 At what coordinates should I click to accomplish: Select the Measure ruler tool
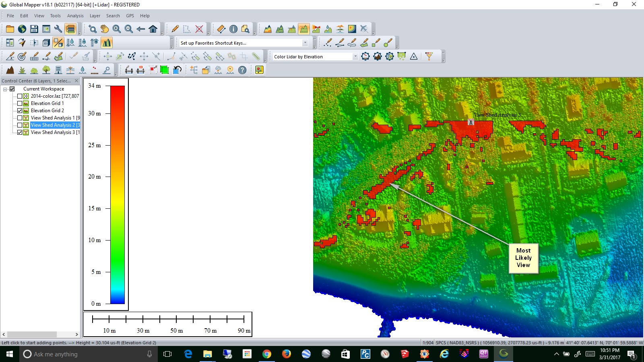click(x=221, y=29)
